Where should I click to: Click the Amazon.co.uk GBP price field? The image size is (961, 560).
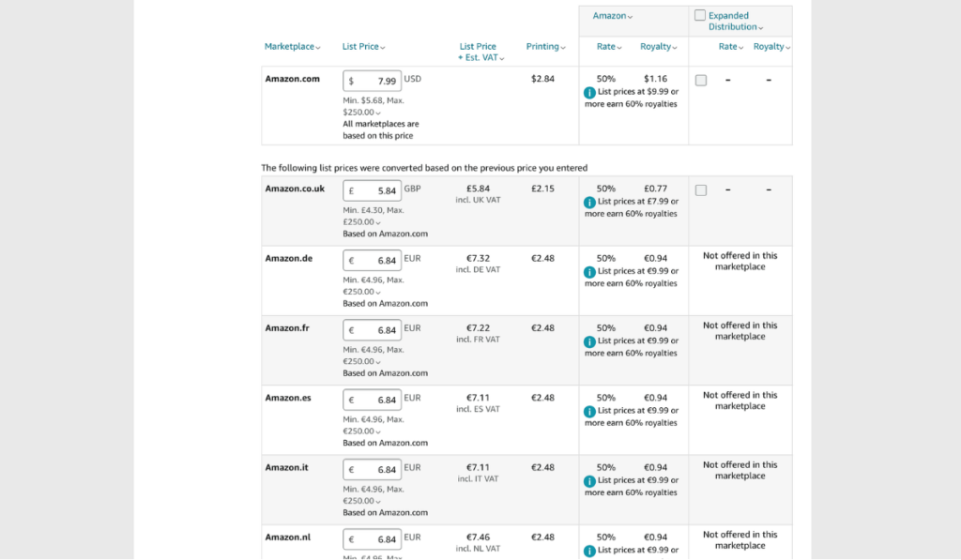tap(372, 190)
